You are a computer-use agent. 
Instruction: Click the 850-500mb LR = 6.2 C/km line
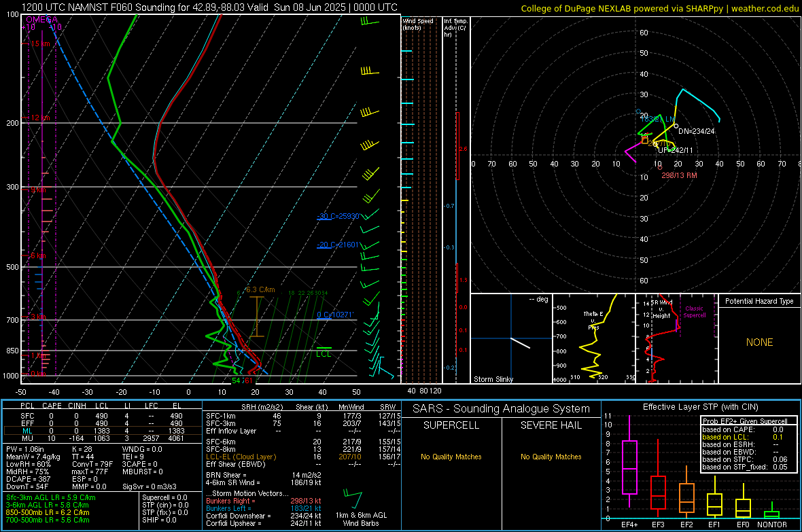[x=48, y=512]
